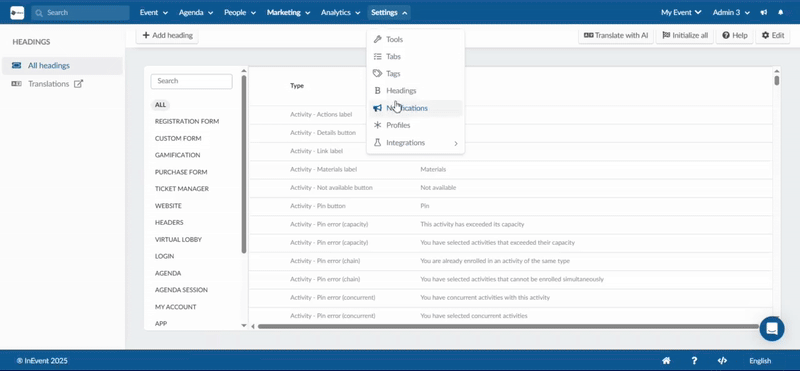
Task: Click the Integrations flask icon
Action: 378,143
